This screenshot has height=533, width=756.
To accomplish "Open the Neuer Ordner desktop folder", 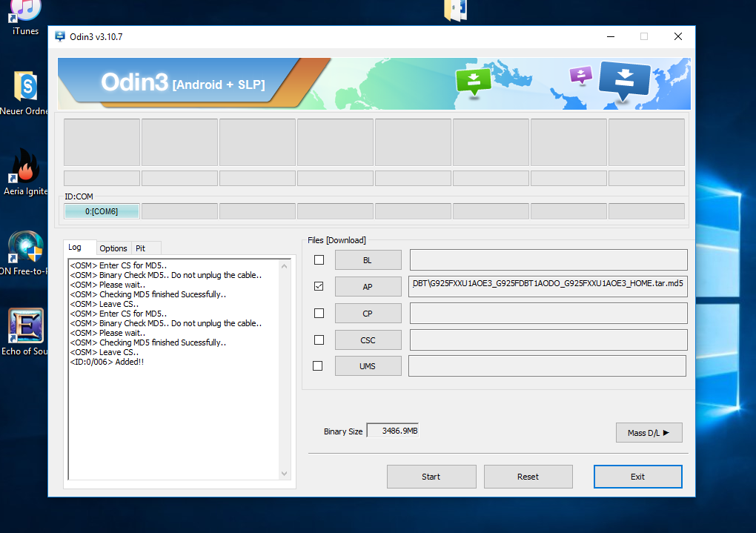I will point(25,93).
